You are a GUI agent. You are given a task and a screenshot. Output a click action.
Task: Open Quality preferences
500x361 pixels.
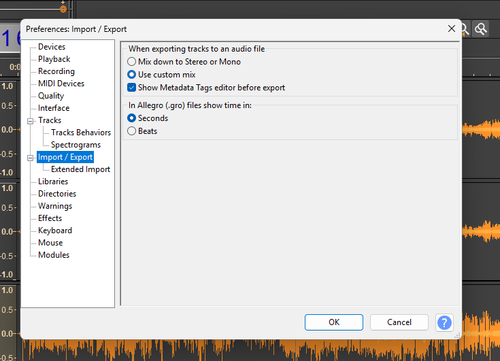coord(51,96)
